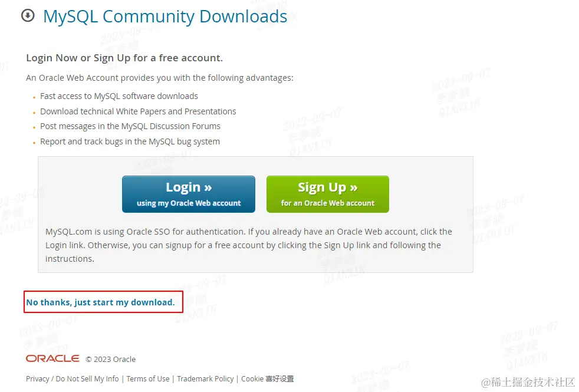
Task: Open Cookie 喜好设置 preferences
Action: tap(267, 378)
